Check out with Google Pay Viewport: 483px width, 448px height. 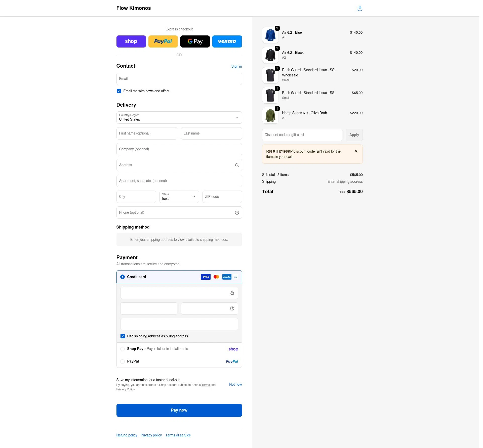tap(195, 41)
